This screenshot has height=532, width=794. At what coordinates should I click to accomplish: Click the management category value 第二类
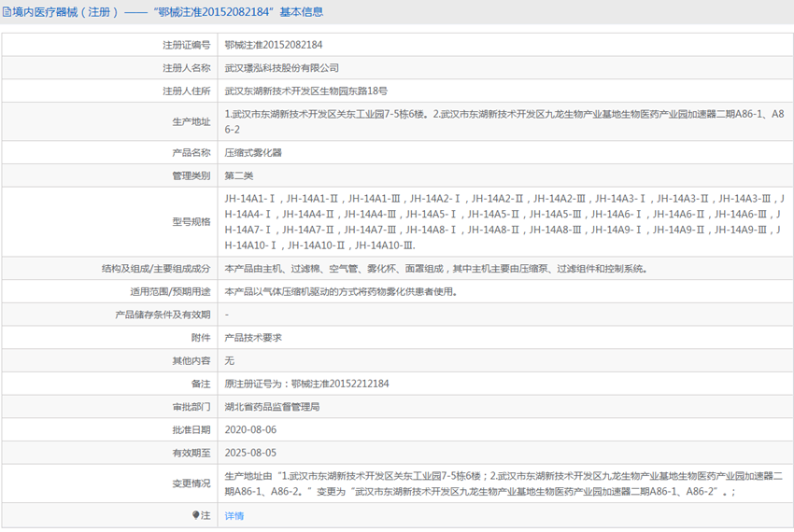click(x=239, y=175)
